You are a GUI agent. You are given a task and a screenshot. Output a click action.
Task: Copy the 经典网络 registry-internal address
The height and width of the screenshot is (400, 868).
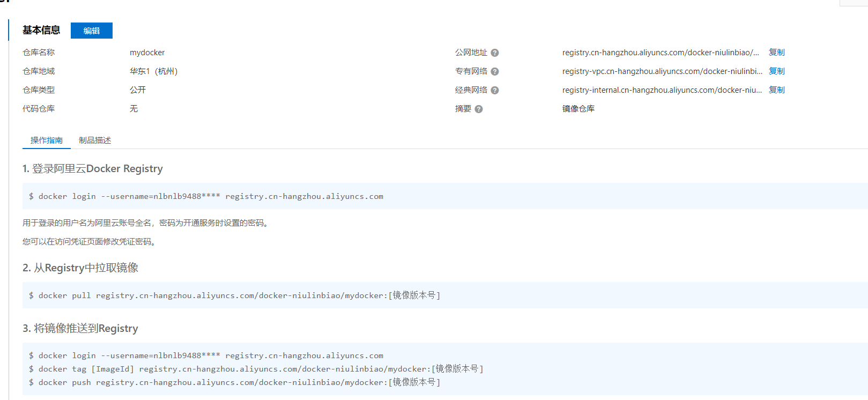tap(776, 90)
